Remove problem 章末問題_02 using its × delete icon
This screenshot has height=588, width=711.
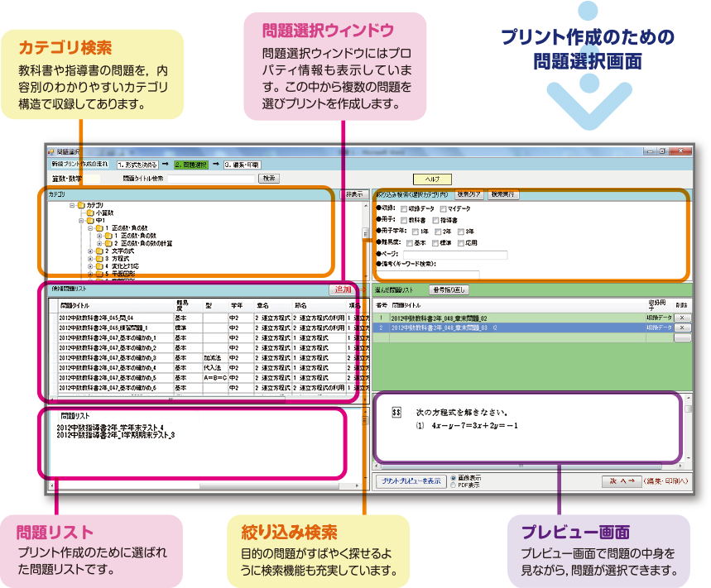click(x=683, y=318)
